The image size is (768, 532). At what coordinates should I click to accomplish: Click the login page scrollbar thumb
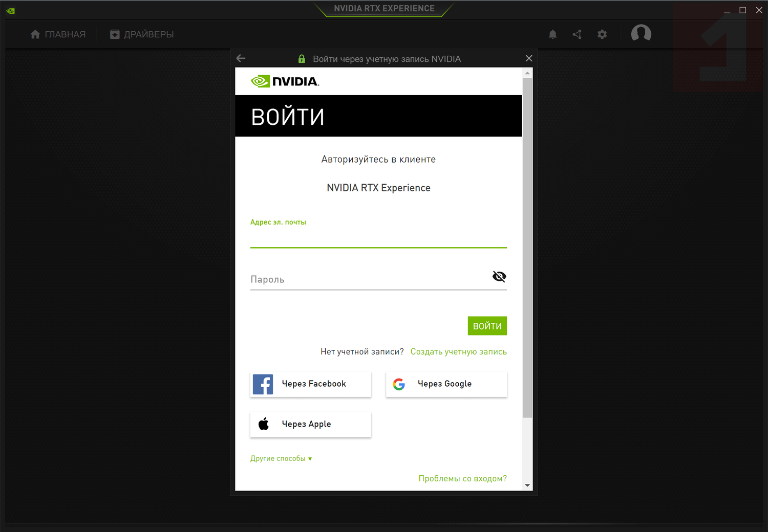tap(527, 248)
